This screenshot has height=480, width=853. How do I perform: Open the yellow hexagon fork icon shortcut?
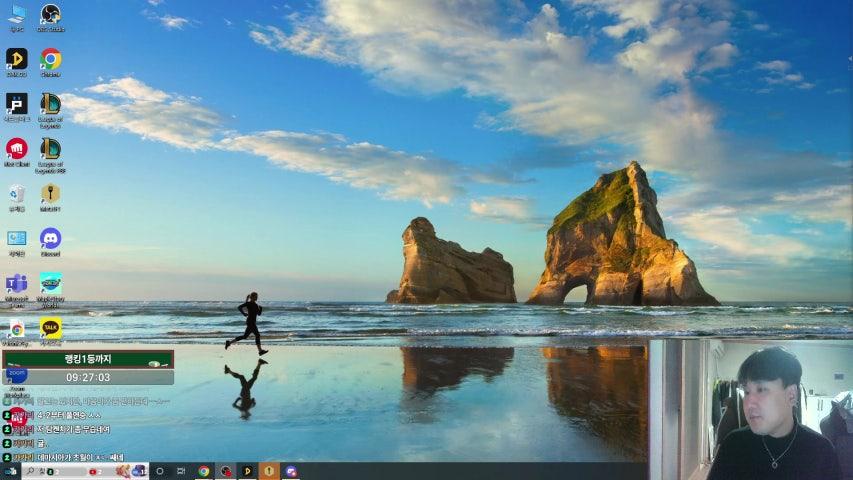coord(51,197)
